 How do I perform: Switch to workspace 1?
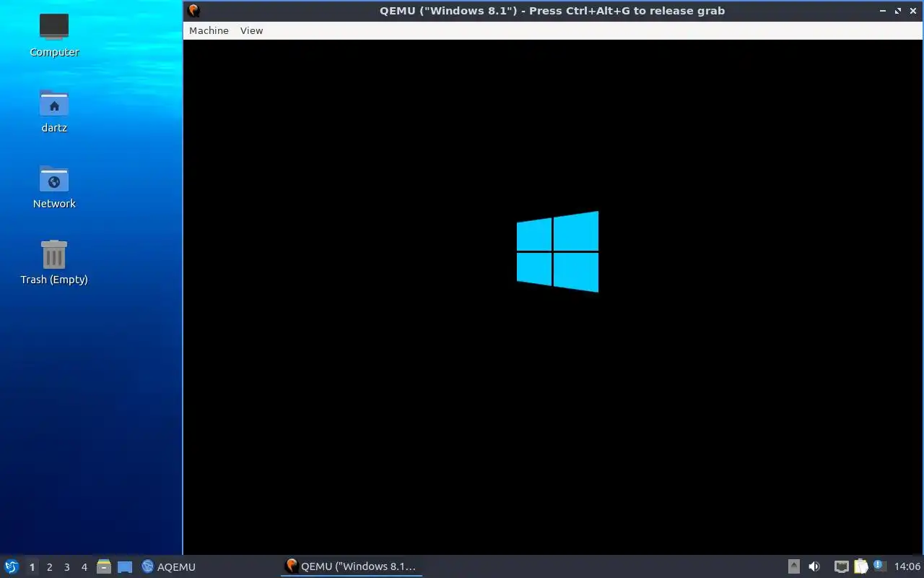coord(32,567)
